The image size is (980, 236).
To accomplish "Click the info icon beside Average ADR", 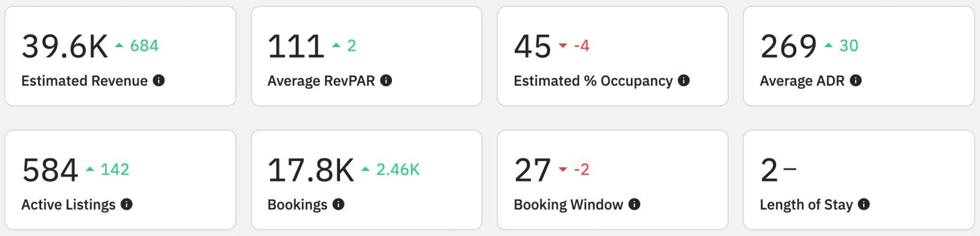I will pyautogui.click(x=856, y=80).
